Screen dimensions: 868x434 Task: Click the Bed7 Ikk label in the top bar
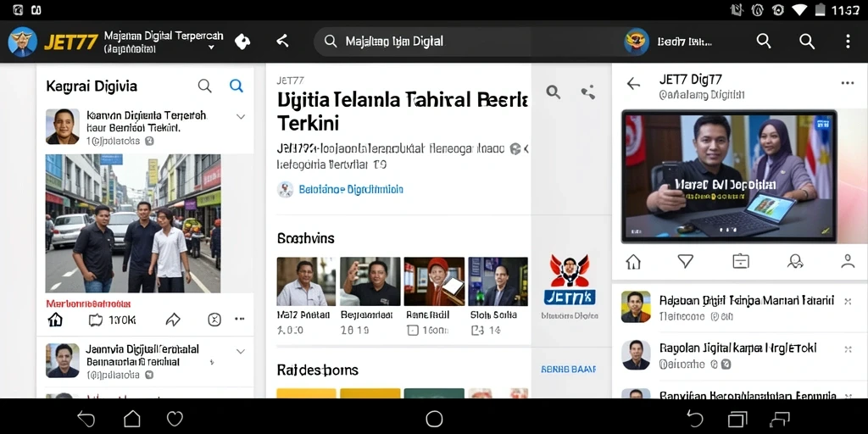tap(684, 42)
